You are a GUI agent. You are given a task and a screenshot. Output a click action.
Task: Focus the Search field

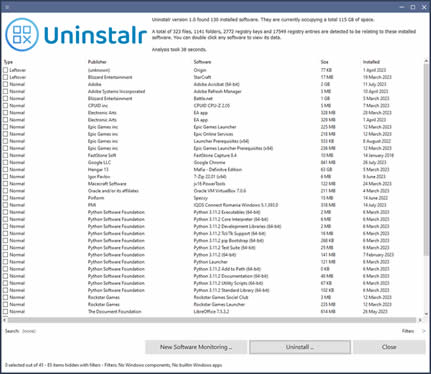click(x=29, y=331)
